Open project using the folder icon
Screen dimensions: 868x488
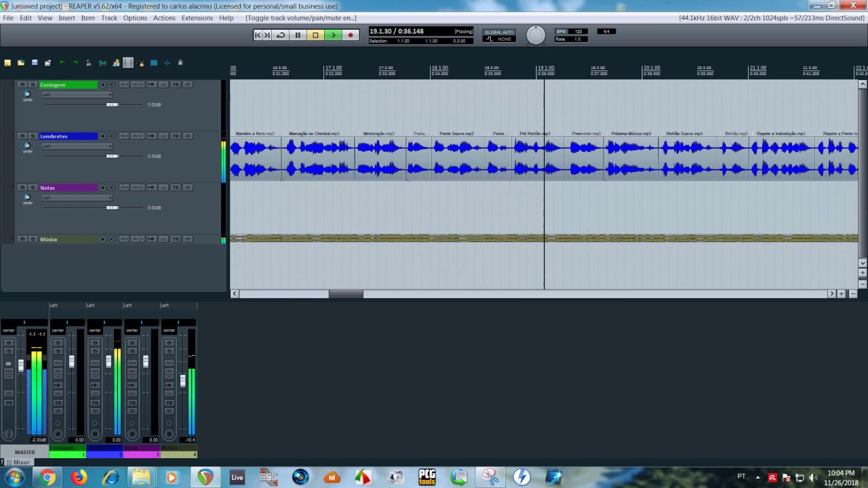21,63
